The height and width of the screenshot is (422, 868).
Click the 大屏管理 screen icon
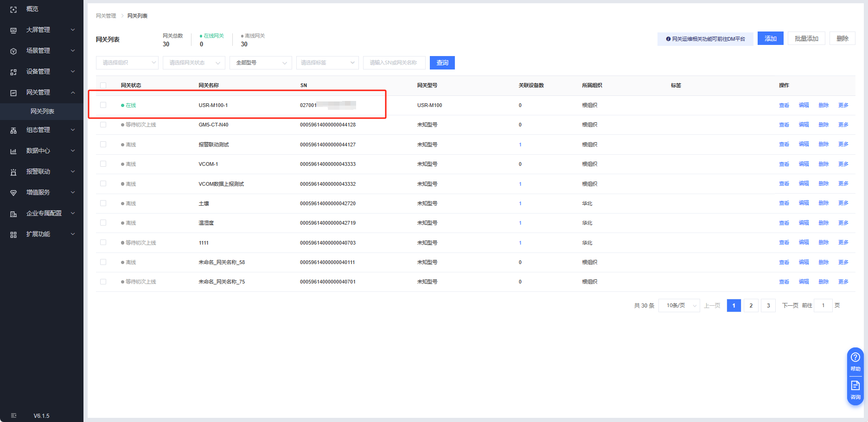[x=13, y=30]
